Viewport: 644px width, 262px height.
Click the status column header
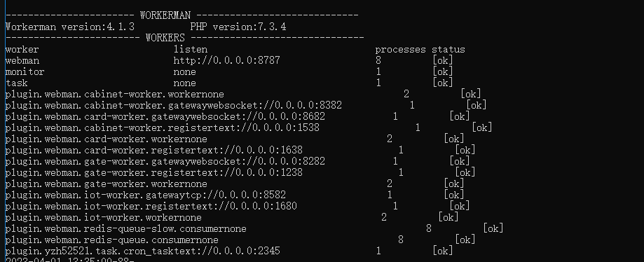[448, 50]
